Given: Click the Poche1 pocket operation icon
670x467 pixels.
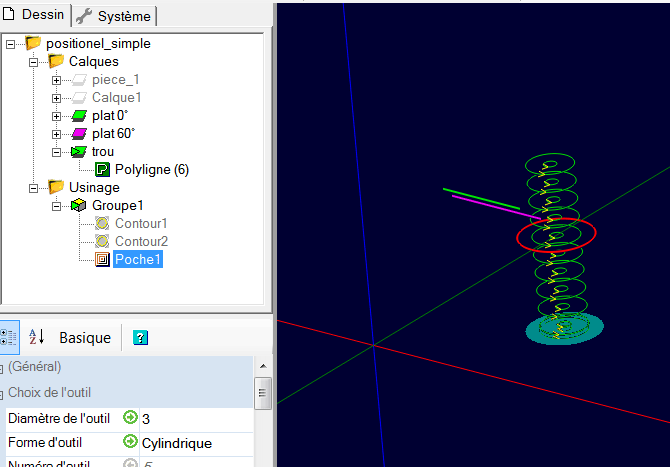Looking at the screenshot, I should tap(102, 260).
